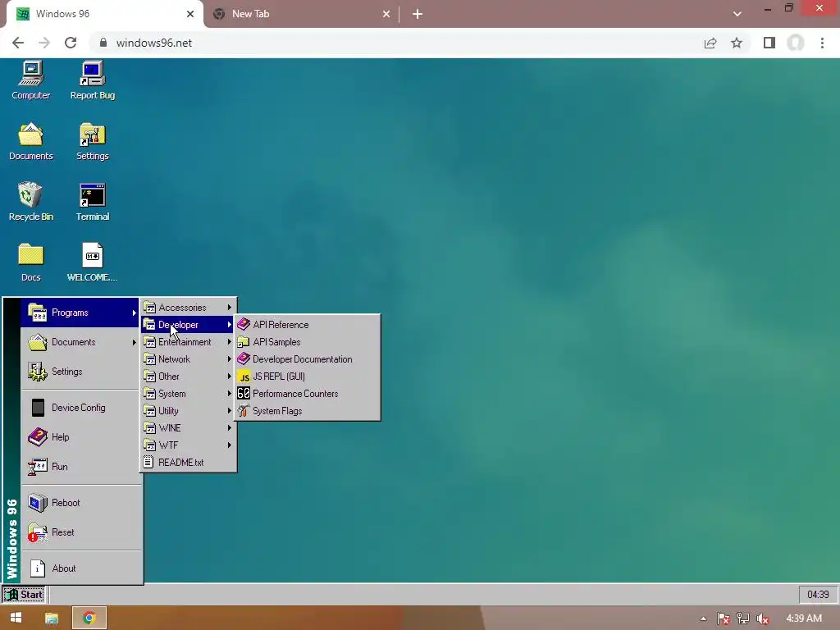Expand the Network submenu arrow

coord(230,359)
